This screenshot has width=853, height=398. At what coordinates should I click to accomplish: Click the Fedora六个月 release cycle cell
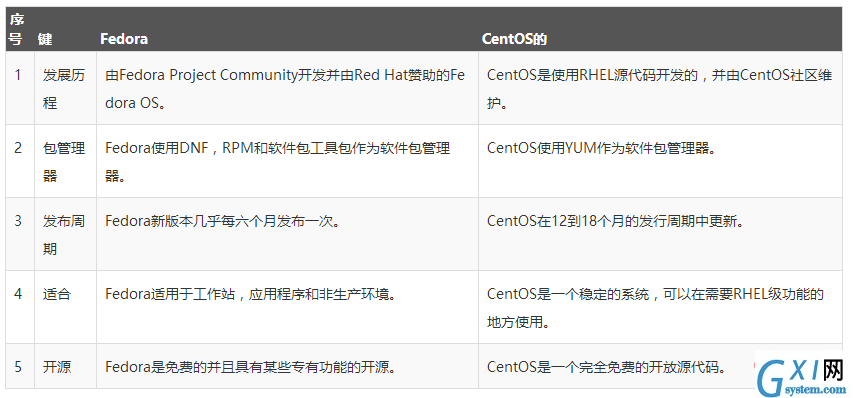[287, 234]
